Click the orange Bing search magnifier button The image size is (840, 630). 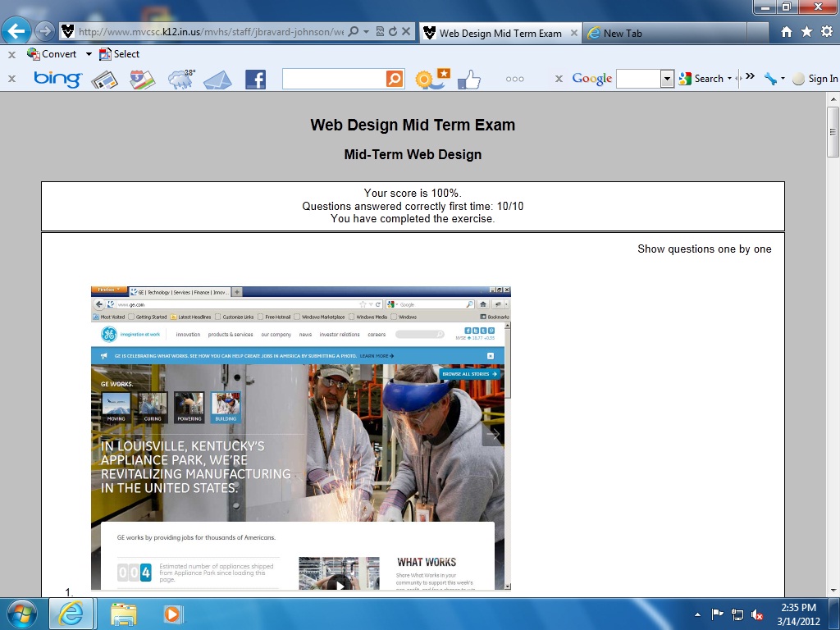[395, 79]
